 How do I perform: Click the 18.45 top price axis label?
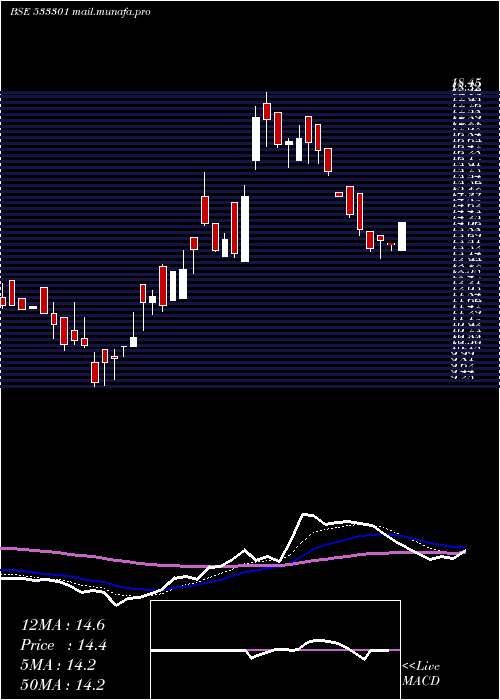pyautogui.click(x=466, y=83)
